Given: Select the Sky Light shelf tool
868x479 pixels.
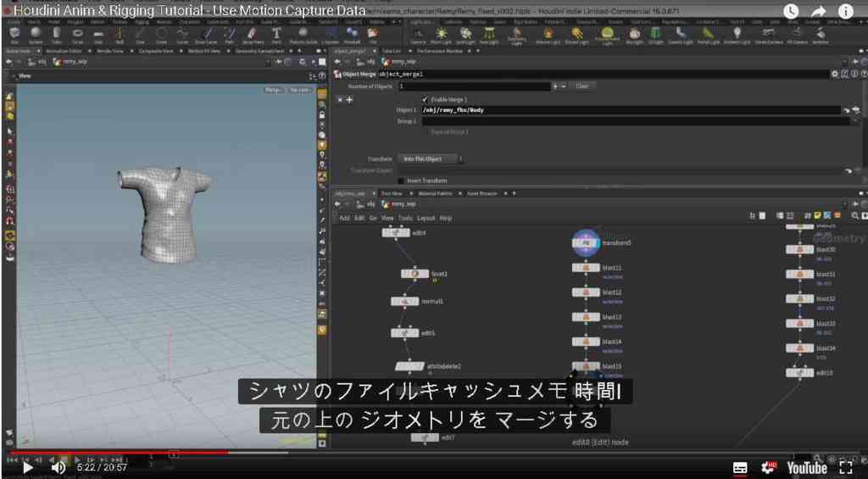Looking at the screenshot, I should pyautogui.click(x=634, y=36).
